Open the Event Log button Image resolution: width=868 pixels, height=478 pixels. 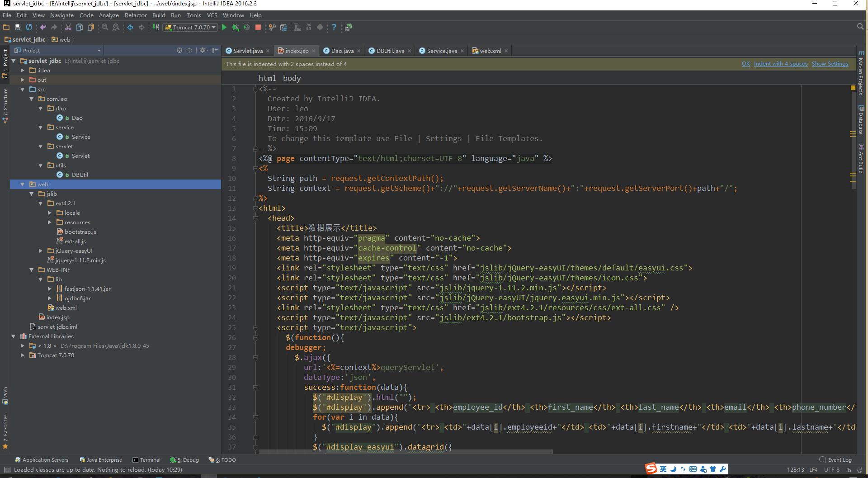click(835, 459)
